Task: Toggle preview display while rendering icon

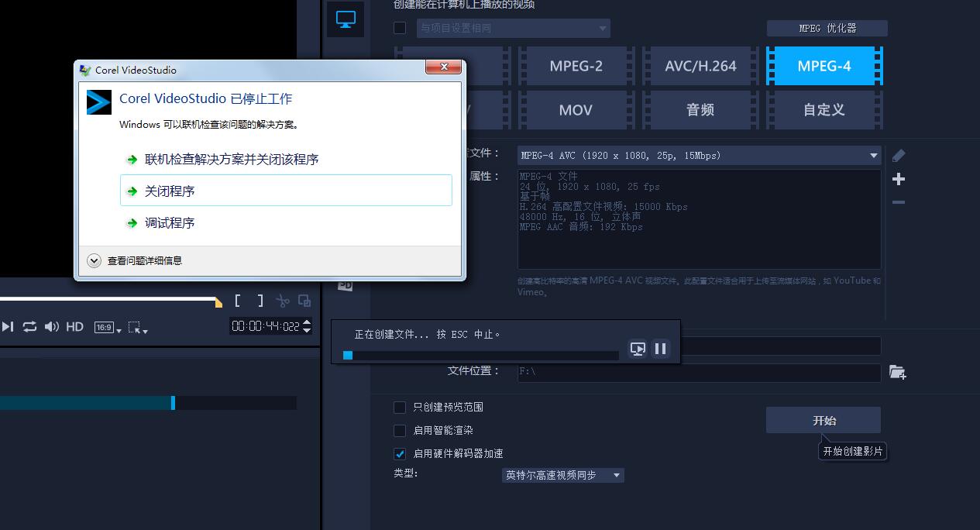Action: [x=638, y=349]
